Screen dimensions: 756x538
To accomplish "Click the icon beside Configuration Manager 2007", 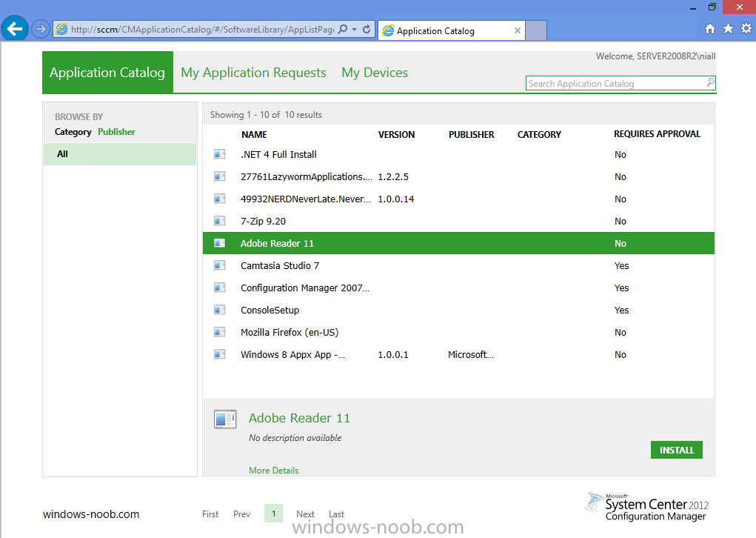I will (x=219, y=288).
